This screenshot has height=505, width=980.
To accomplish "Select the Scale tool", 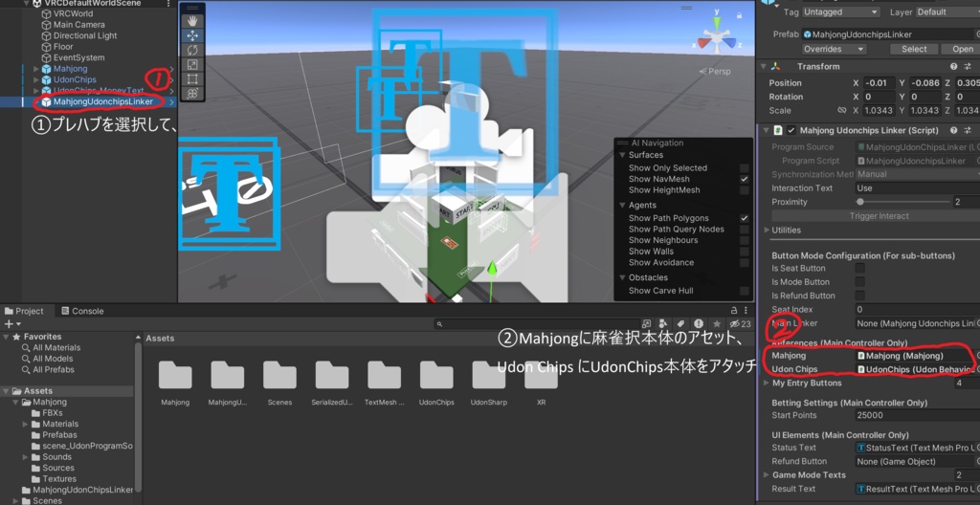I will pos(192,64).
